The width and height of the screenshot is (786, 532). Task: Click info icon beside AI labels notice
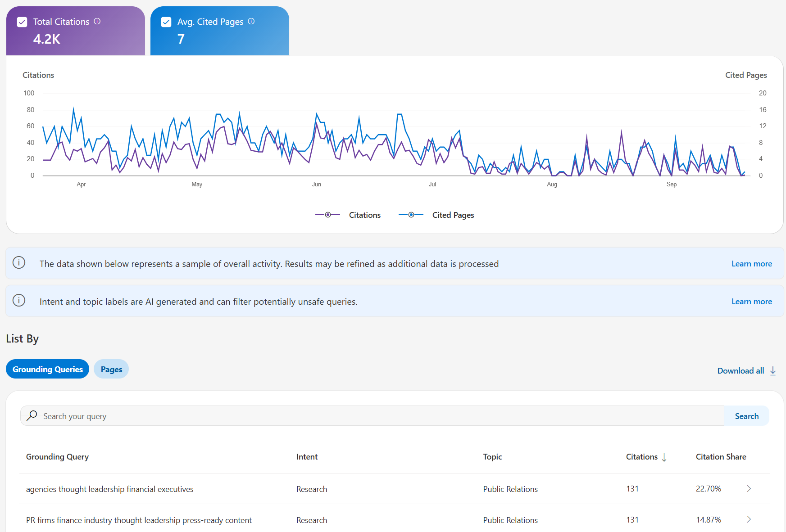(x=19, y=300)
